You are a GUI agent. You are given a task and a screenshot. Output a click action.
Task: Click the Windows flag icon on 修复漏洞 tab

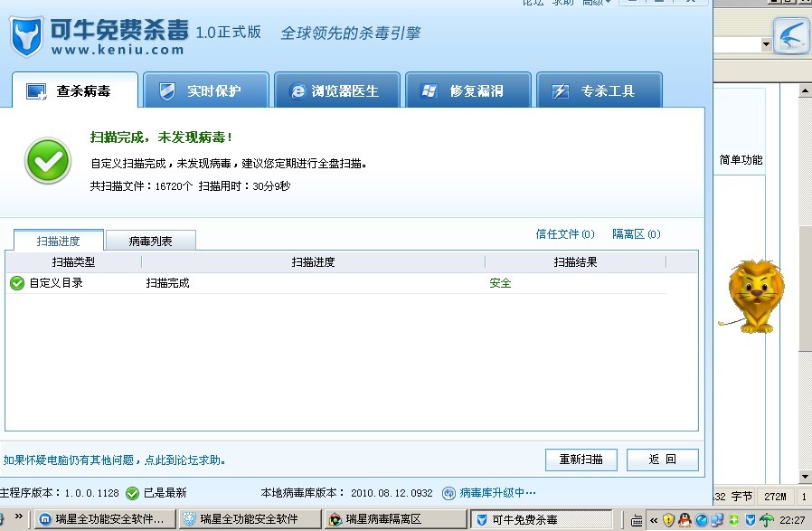429,91
